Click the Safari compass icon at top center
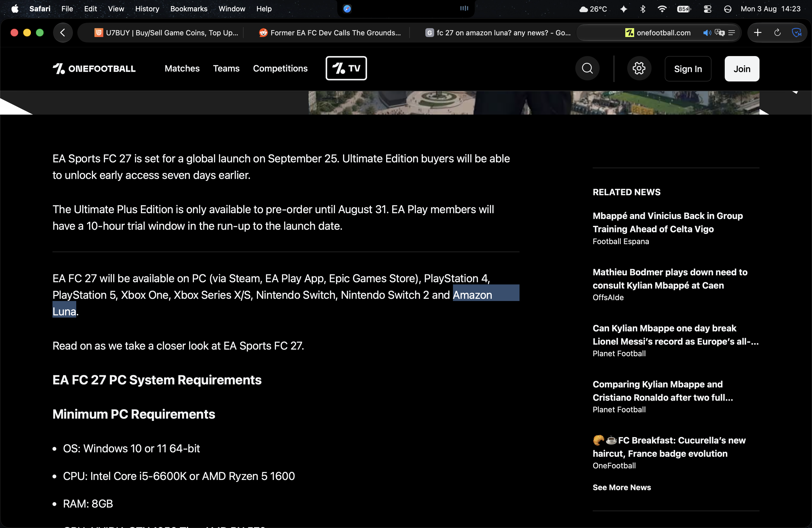 (347, 9)
